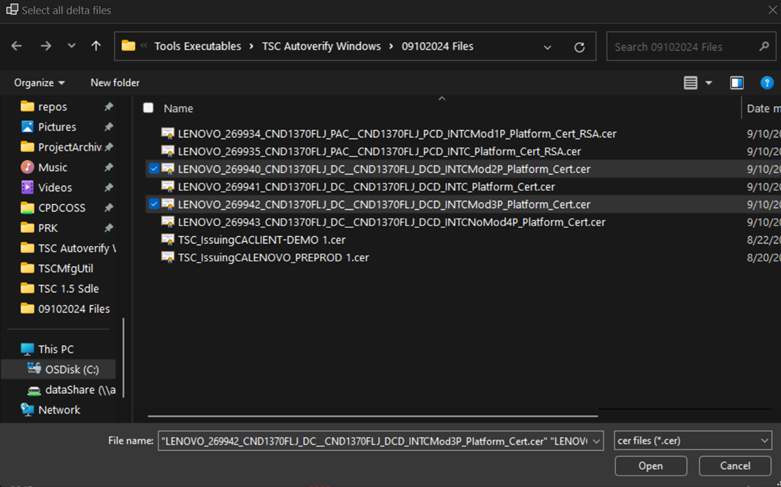Click the navigation pane vertical scrollbar
The image size is (781, 487).
click(123, 358)
